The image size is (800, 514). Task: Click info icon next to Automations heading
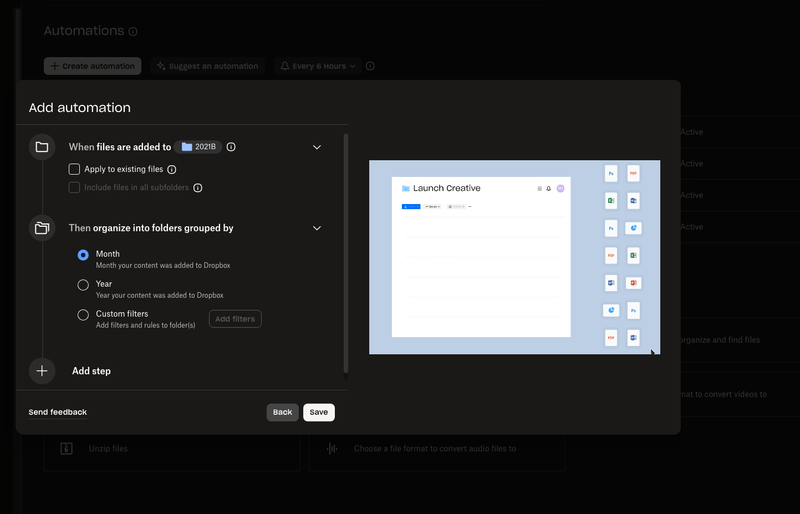[x=133, y=32]
